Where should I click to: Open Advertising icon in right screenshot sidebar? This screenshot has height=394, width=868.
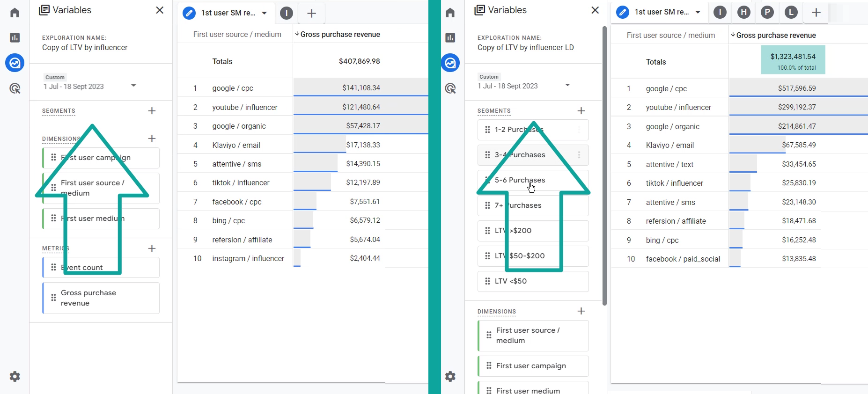(x=450, y=88)
